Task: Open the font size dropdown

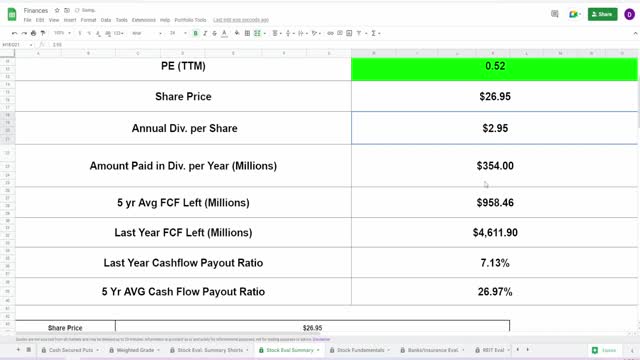Action: 178,33
